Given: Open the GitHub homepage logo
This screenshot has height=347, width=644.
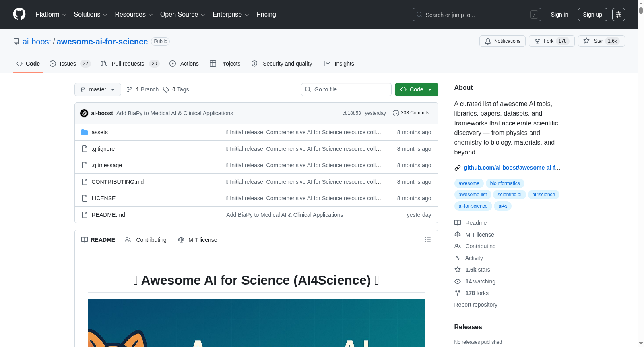Looking at the screenshot, I should coord(19,14).
